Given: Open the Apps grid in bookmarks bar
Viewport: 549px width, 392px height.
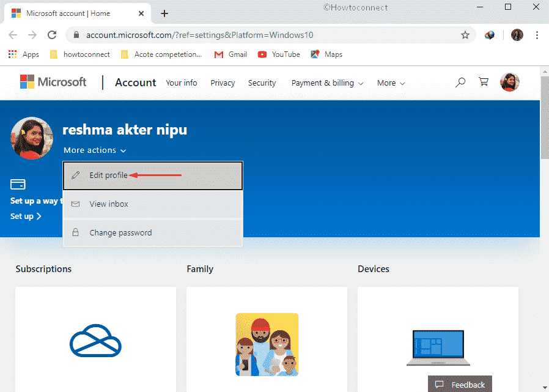Looking at the screenshot, I should (23, 54).
